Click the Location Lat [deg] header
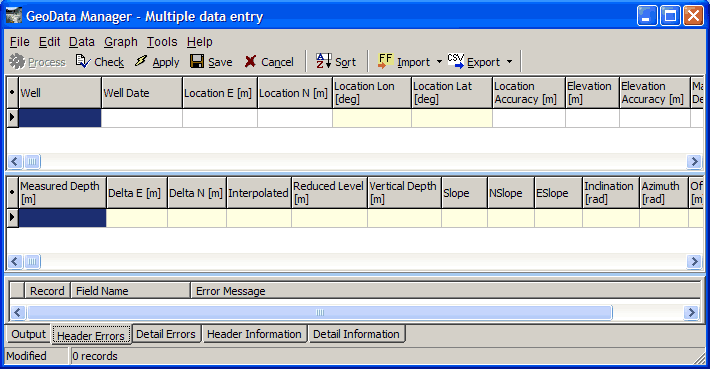Viewport: 710px width, 369px height. tap(451, 93)
